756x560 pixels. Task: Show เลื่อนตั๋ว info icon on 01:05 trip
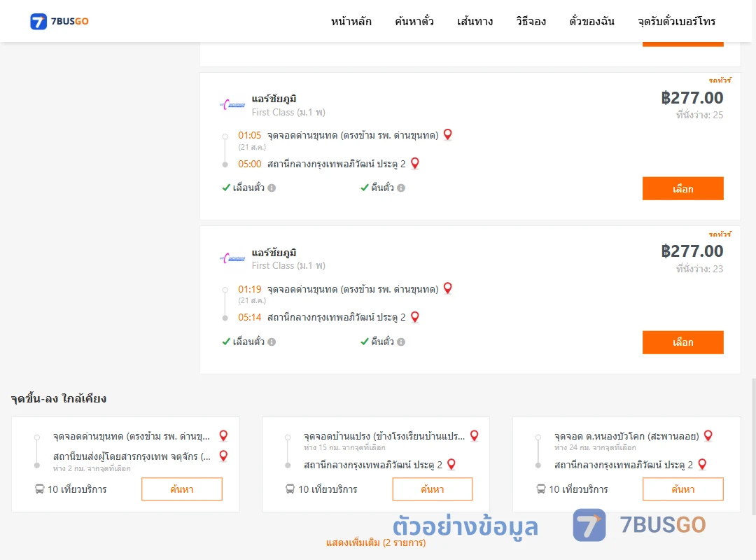(272, 188)
